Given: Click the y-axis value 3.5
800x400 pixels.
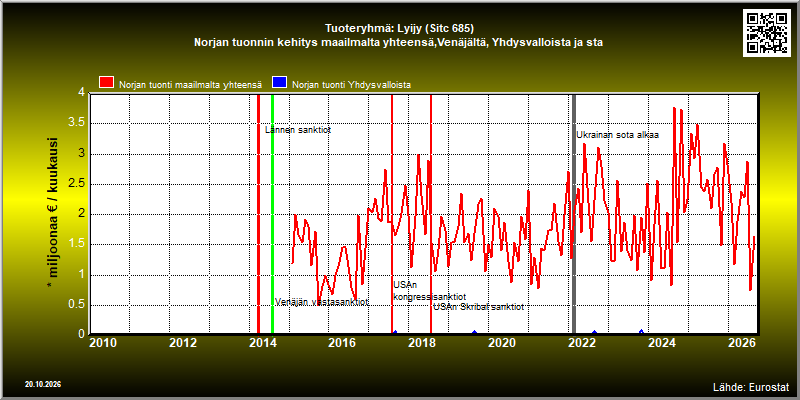Looking at the screenshot, I should pos(77,123).
